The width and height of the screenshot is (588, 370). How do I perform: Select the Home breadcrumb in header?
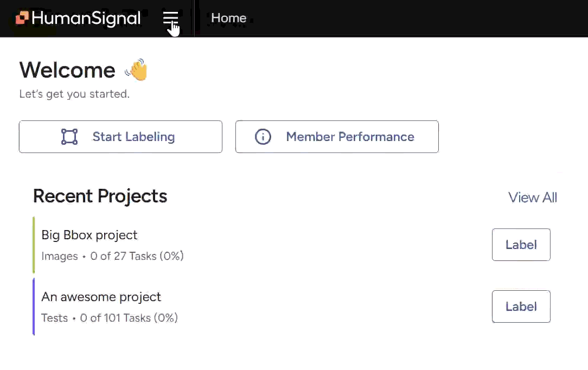click(x=228, y=18)
